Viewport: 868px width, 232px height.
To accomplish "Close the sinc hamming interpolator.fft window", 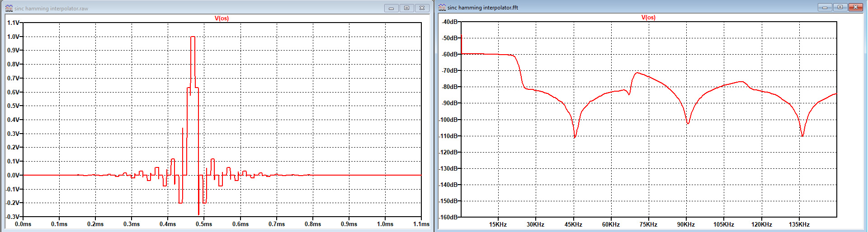I will 855,7.
